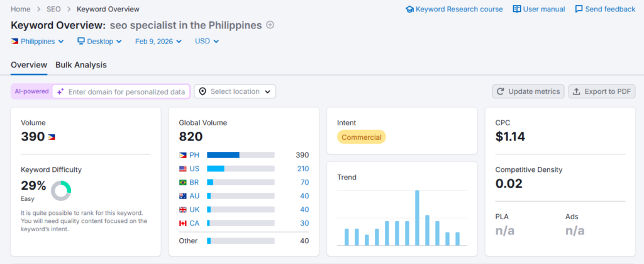Click the Keyword Research course graduation cap icon
Image resolution: width=644 pixels, height=264 pixels.
[x=409, y=9]
